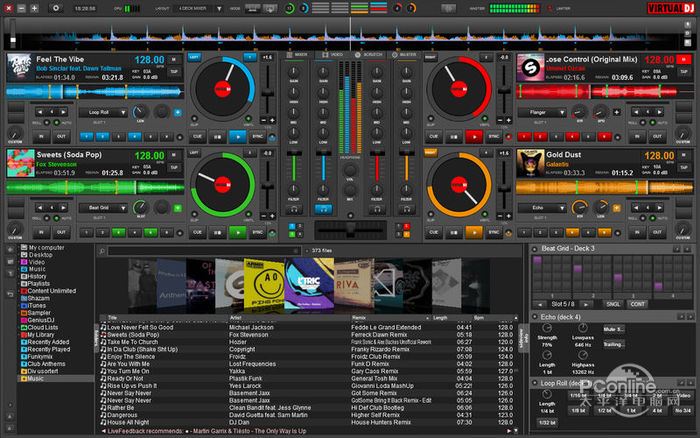The height and width of the screenshot is (438, 700).
Task: Click the IN loop button on blue deck
Action: click(41, 135)
